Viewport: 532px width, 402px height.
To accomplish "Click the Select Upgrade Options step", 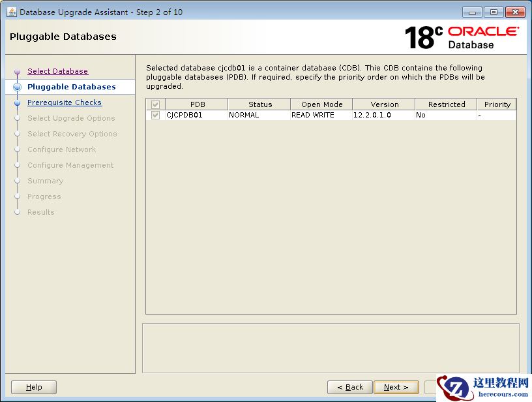I will pos(71,118).
